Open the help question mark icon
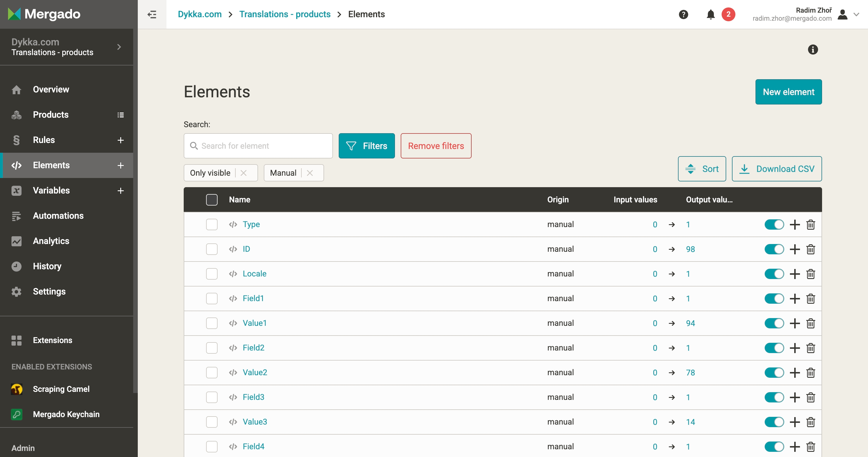This screenshot has width=868, height=457. coord(683,14)
